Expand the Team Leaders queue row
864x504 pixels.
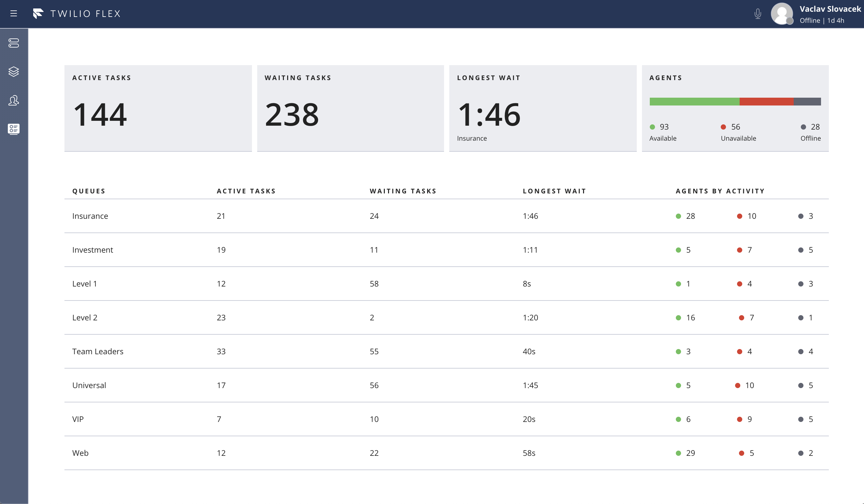98,351
